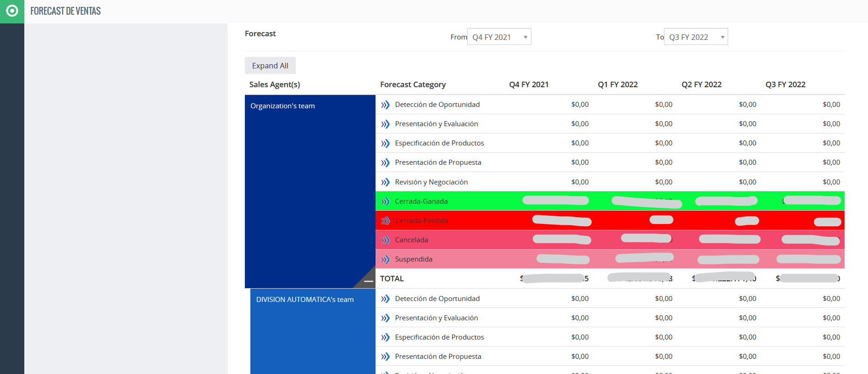
Task: Click the Q3 FY 2022 column header
Action: coord(785,84)
